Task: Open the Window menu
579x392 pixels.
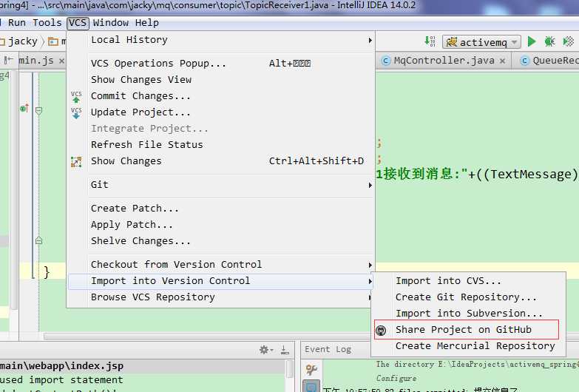Action: pyautogui.click(x=110, y=23)
